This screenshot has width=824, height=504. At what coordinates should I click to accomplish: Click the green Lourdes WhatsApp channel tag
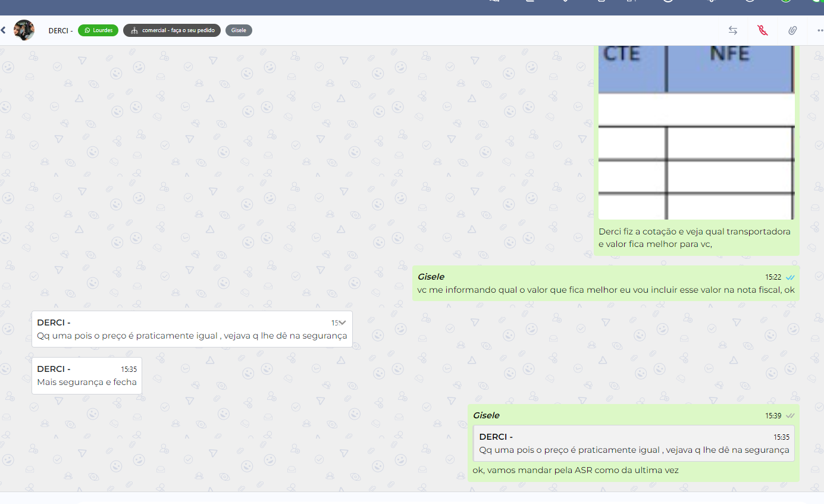pos(98,30)
